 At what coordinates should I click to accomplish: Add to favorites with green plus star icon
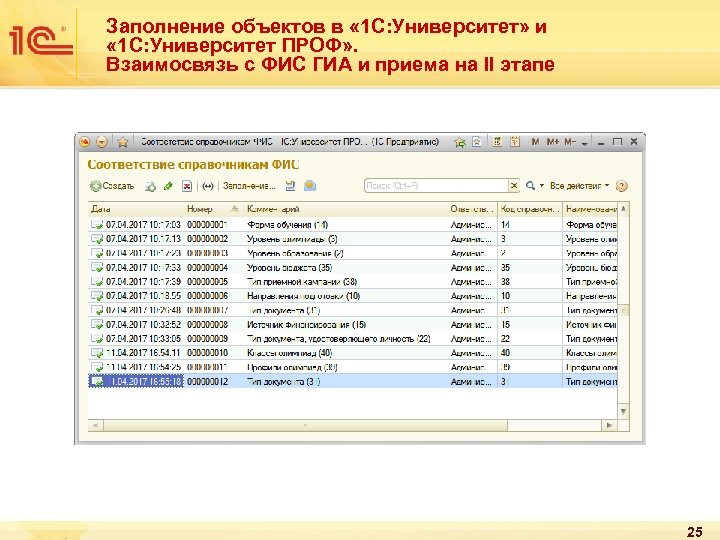point(460,142)
